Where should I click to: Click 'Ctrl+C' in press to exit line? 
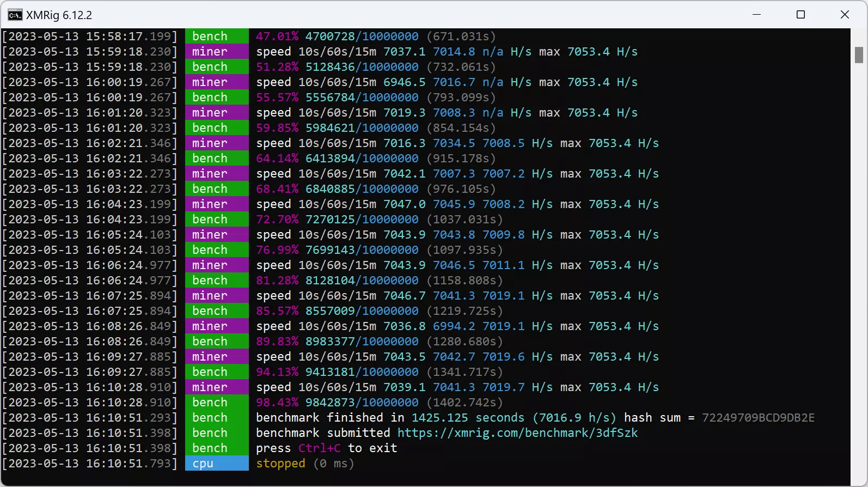(x=320, y=448)
